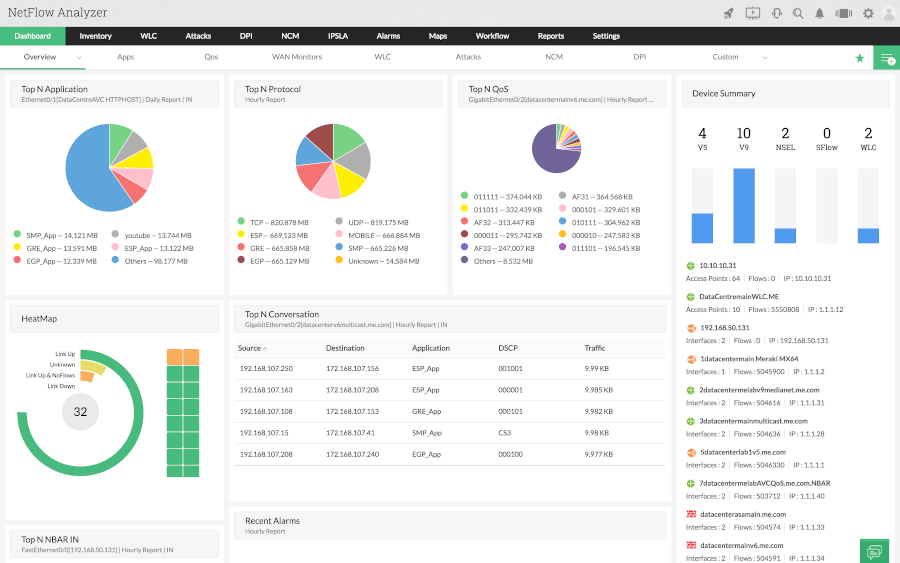Click the search magnifier icon
Screen dimensions: 900x563
tap(798, 13)
